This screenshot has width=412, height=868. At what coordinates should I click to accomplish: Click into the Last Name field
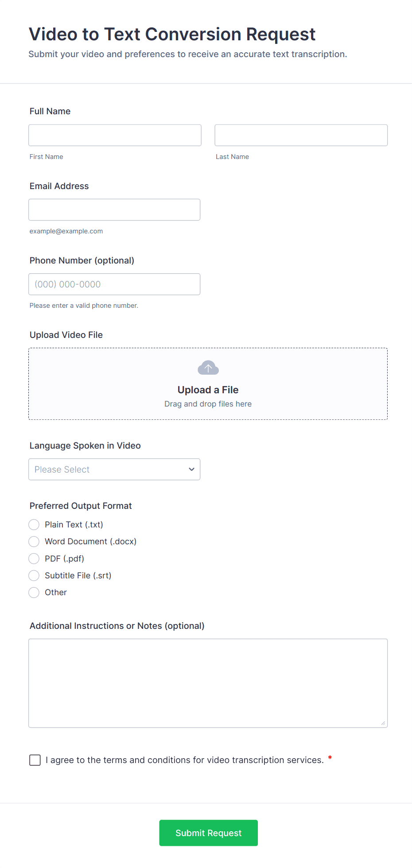301,135
